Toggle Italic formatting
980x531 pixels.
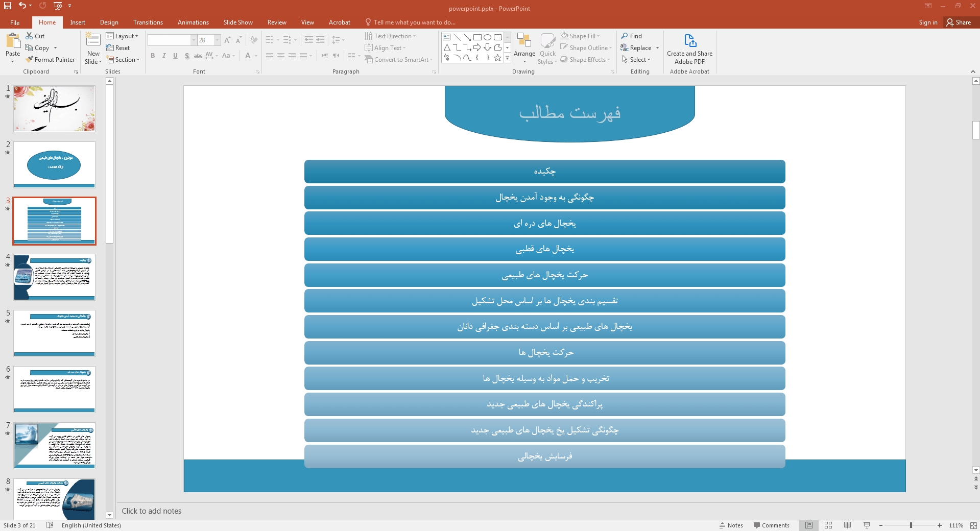click(164, 56)
